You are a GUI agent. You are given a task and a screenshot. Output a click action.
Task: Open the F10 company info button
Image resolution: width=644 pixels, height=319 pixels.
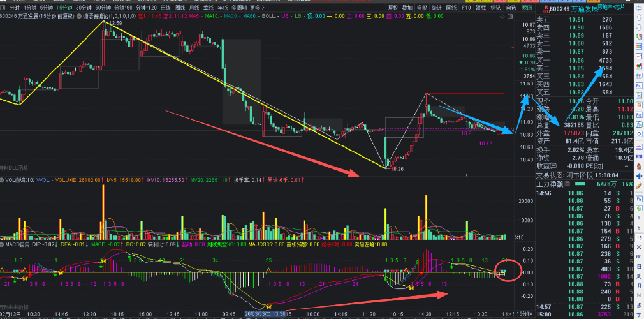(466, 8)
